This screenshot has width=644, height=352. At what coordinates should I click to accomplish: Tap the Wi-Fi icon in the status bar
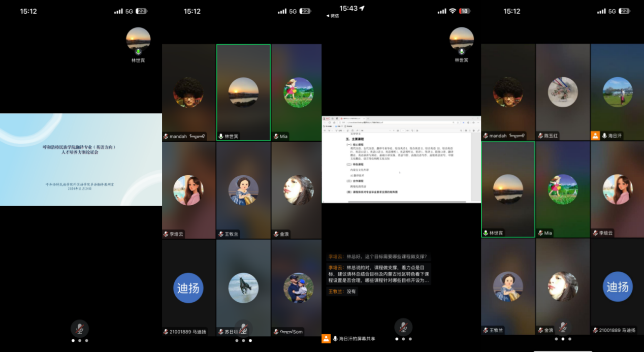click(x=452, y=11)
